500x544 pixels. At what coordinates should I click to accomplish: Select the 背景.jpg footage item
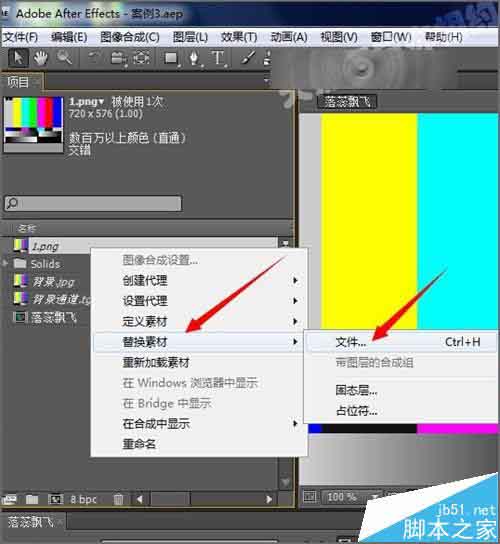(x=53, y=282)
